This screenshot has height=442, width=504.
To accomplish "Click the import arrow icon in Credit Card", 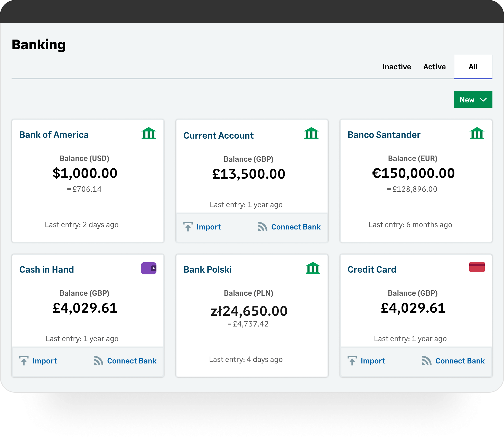I will click(x=352, y=361).
